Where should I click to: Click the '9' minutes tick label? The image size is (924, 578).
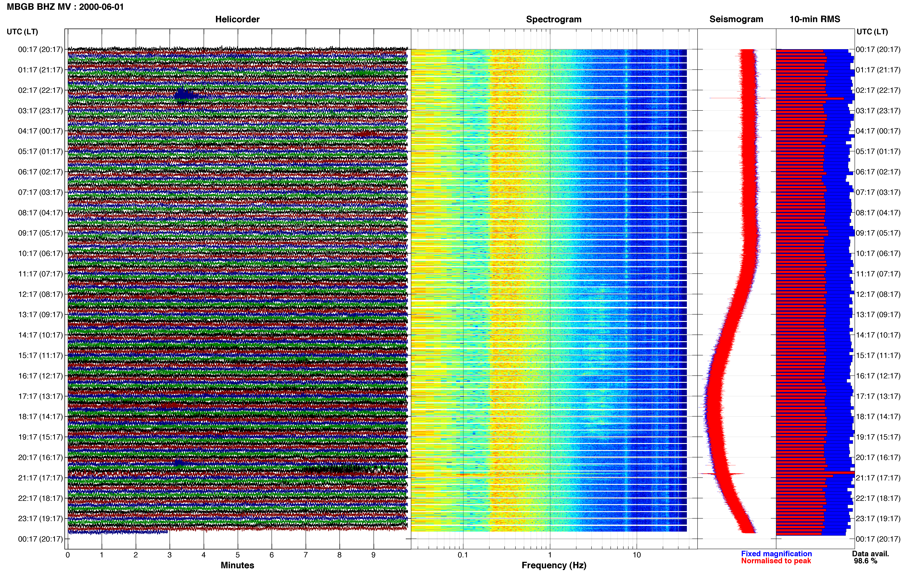point(373,555)
